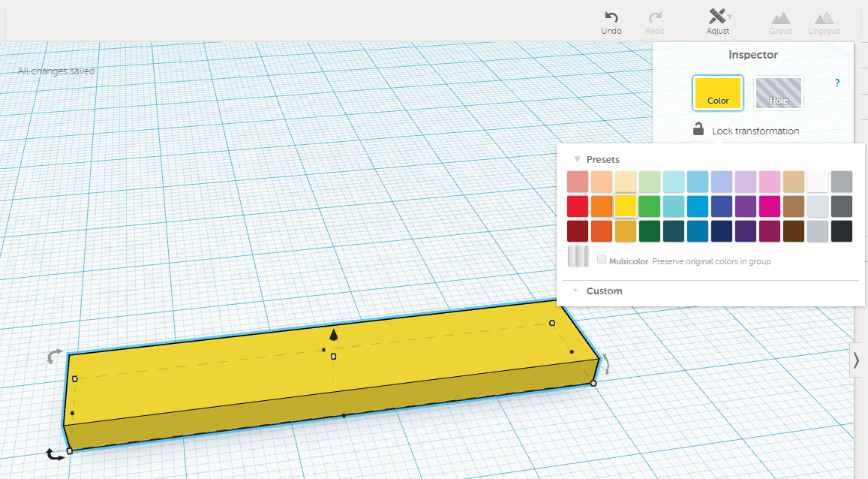Click the right-side rotation arrow handle
Image resolution: width=868 pixels, height=479 pixels.
(605, 363)
